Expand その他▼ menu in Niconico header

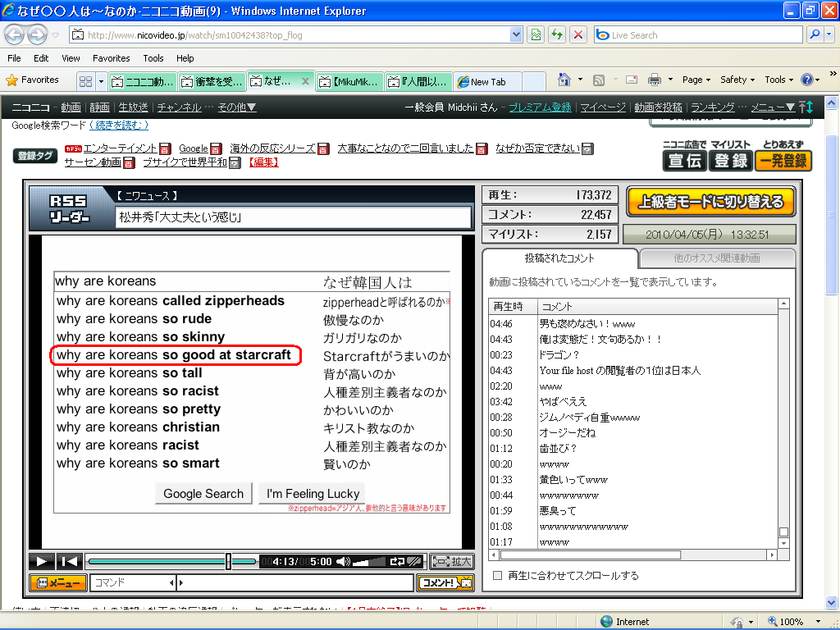point(237,107)
